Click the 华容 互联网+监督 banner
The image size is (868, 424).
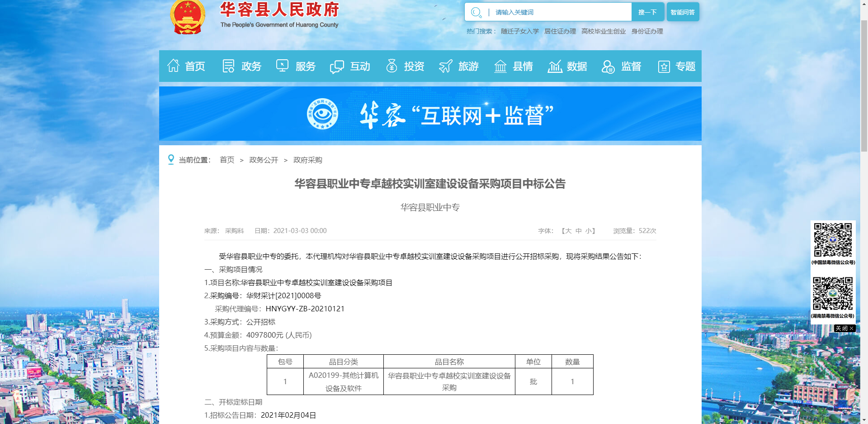pos(430,114)
